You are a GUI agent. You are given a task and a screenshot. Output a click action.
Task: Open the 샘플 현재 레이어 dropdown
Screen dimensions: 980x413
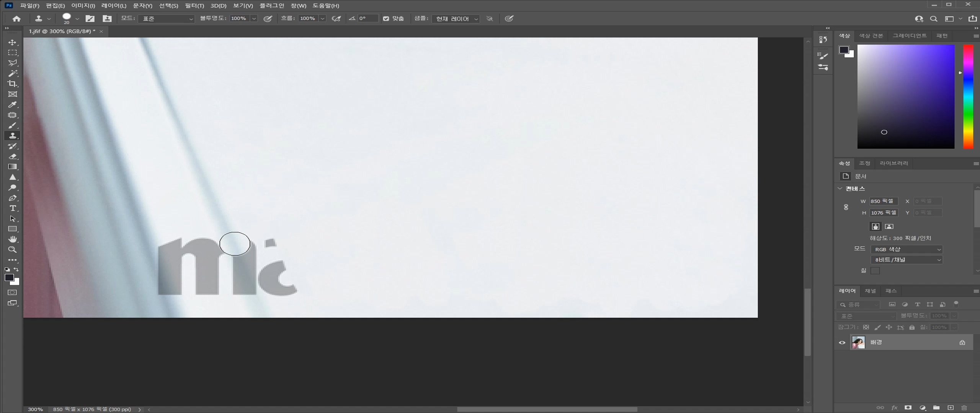click(x=456, y=19)
